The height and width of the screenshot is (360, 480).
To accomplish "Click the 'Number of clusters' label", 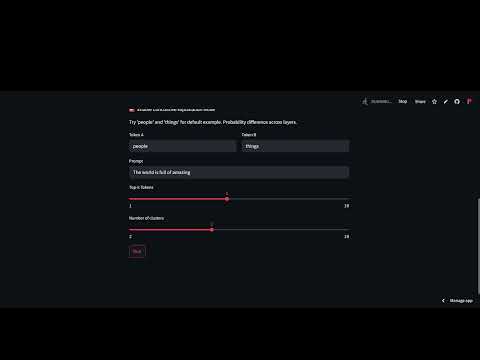I will click(146, 218).
